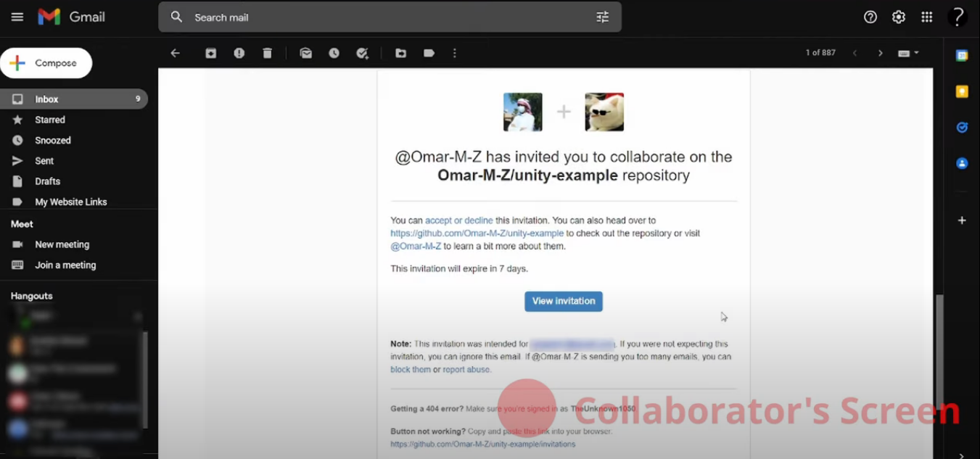
Task: Click the Gmail logo
Action: 71,17
